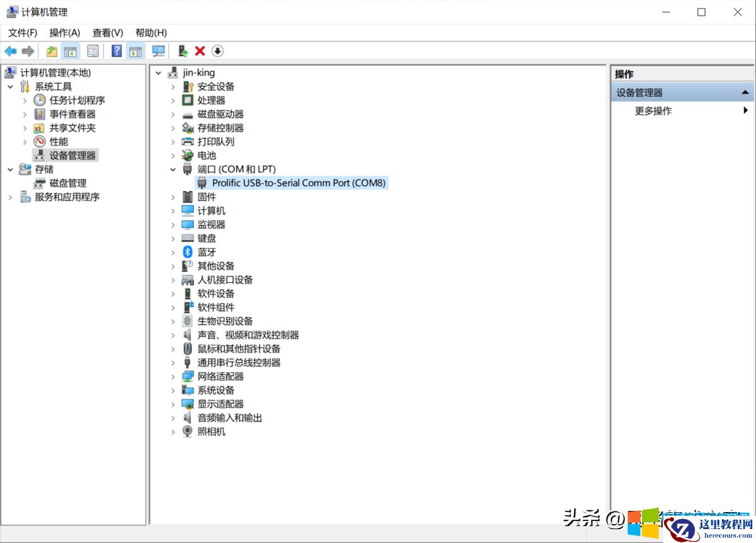Select Prolific USB-to-Serial Comm Port (COM8)
756x543 pixels.
click(299, 183)
